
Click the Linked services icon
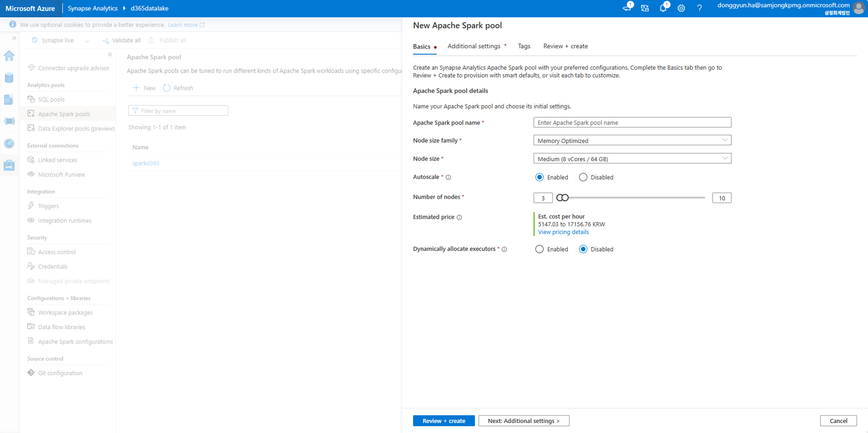point(31,160)
